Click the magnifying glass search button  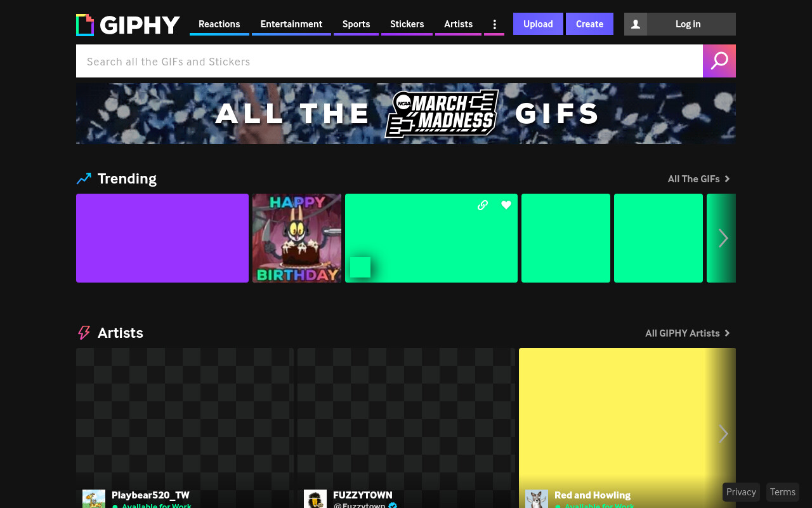[719, 61]
